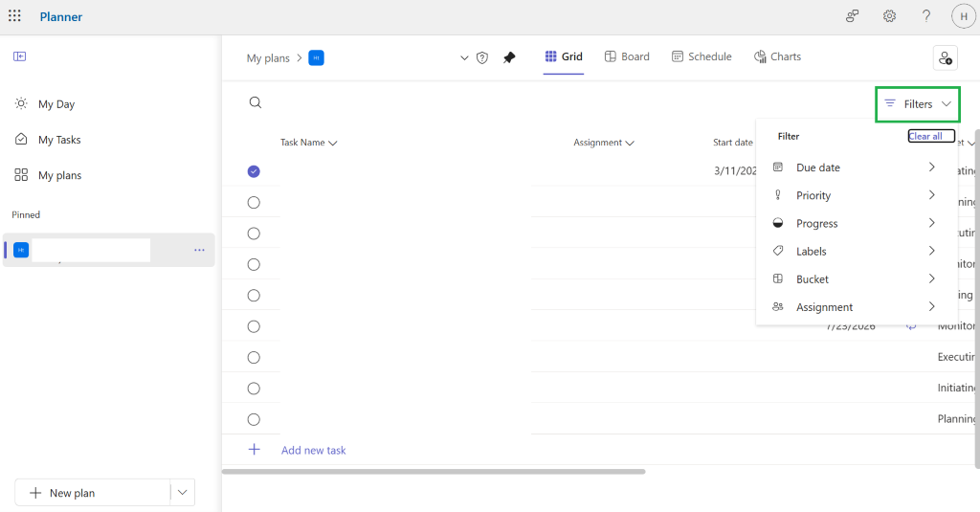
Task: Expand the Assignment filter
Action: (x=857, y=307)
